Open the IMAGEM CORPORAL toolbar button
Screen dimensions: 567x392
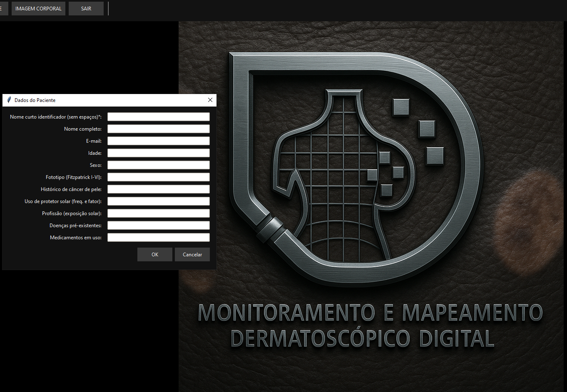coord(38,8)
